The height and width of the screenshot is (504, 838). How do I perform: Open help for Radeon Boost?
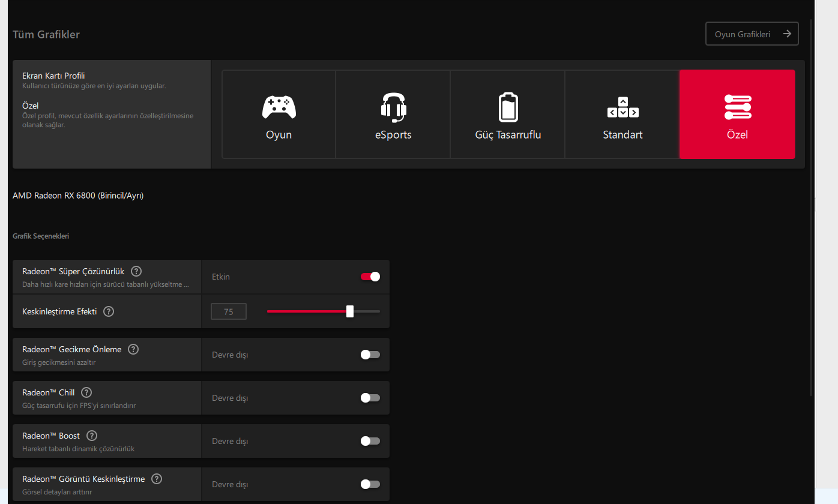point(92,436)
